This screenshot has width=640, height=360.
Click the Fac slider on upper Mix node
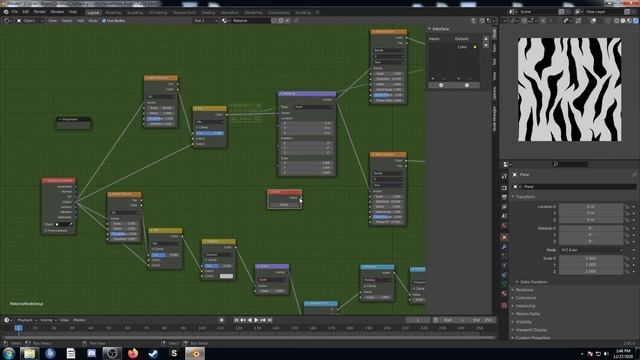click(x=209, y=133)
